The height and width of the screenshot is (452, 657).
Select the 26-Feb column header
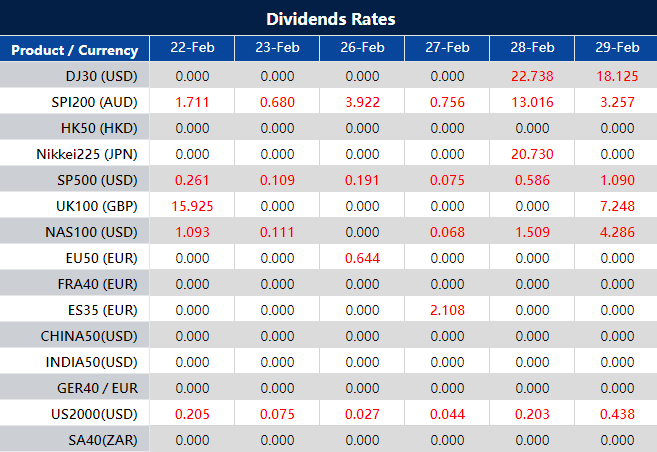pos(362,48)
